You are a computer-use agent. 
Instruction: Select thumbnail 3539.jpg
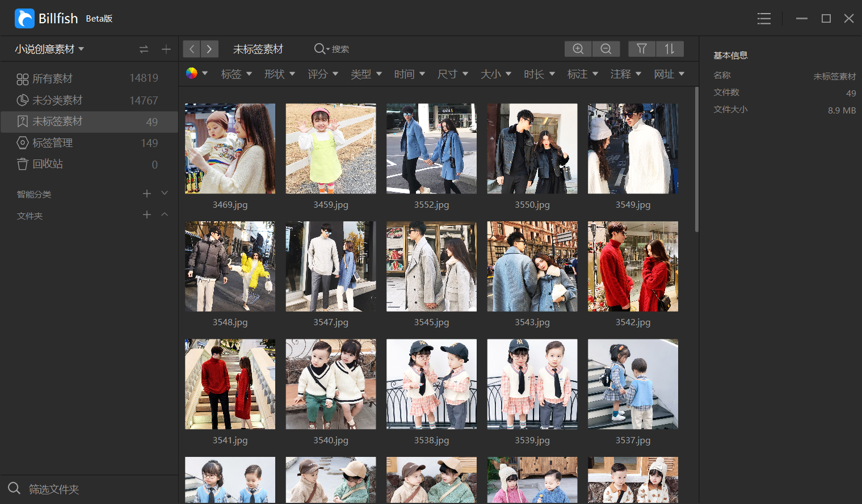point(532,384)
